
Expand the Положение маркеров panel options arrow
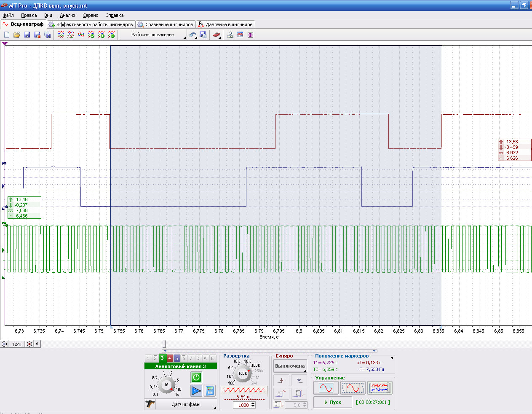pos(392,358)
